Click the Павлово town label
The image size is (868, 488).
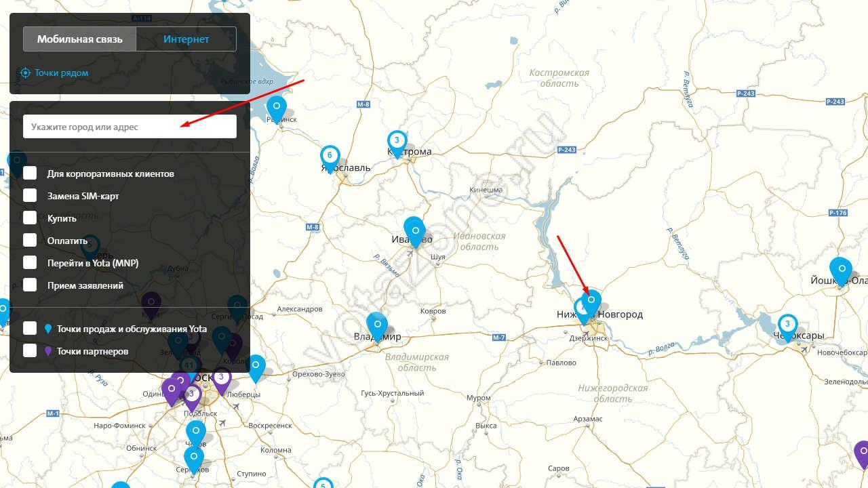click(561, 363)
